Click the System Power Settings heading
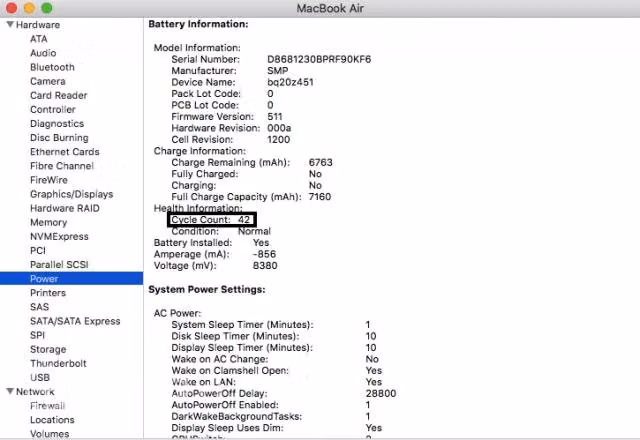The height and width of the screenshot is (440, 640). point(207,289)
